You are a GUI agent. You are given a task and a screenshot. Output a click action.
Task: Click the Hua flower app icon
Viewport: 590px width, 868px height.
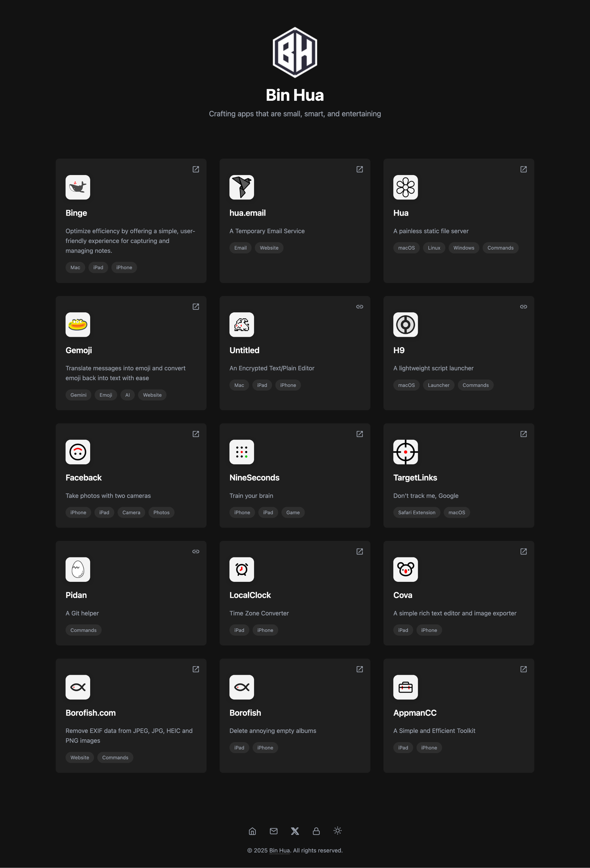point(405,187)
